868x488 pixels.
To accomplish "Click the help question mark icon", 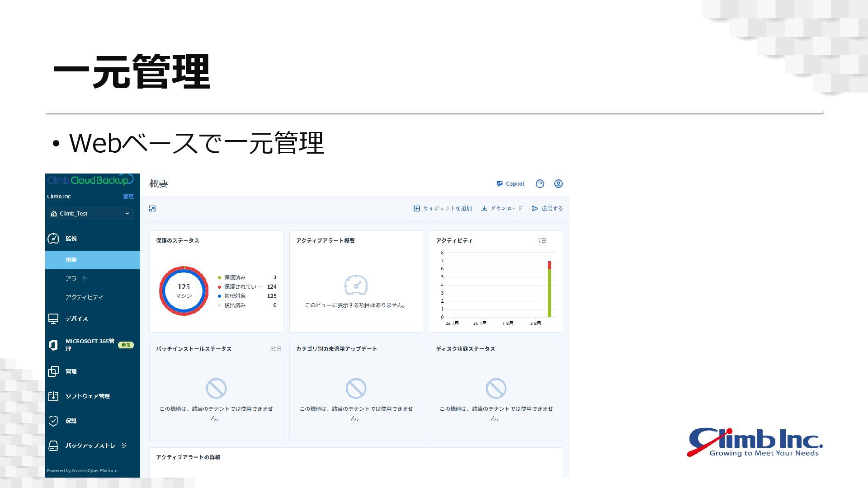I will tap(540, 184).
